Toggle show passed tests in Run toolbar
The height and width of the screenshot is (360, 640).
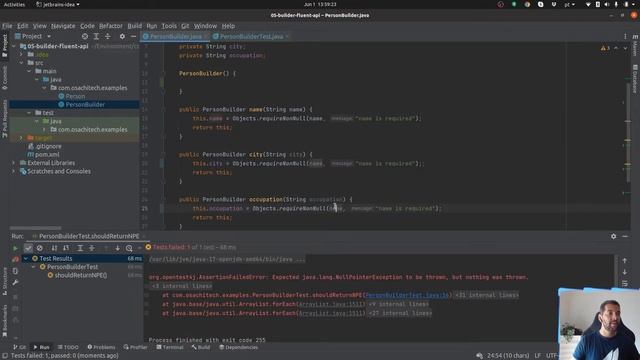(x=28, y=248)
